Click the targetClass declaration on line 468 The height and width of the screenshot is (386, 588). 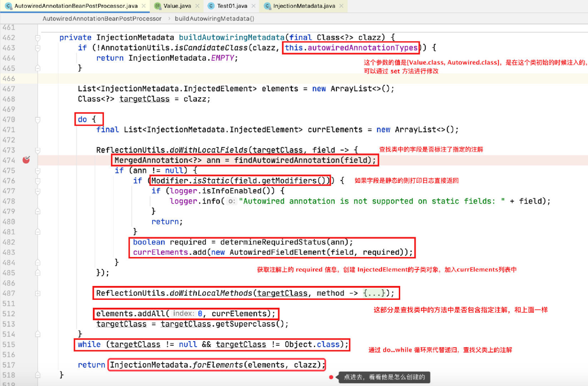pos(144,99)
